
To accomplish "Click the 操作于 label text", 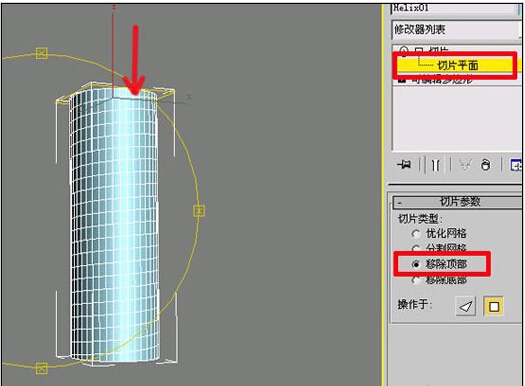I will [x=415, y=304].
